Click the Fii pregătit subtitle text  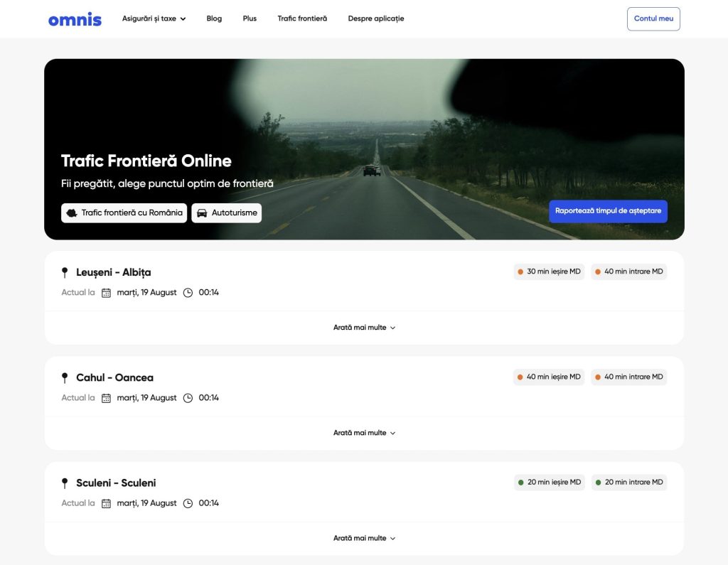point(167,184)
